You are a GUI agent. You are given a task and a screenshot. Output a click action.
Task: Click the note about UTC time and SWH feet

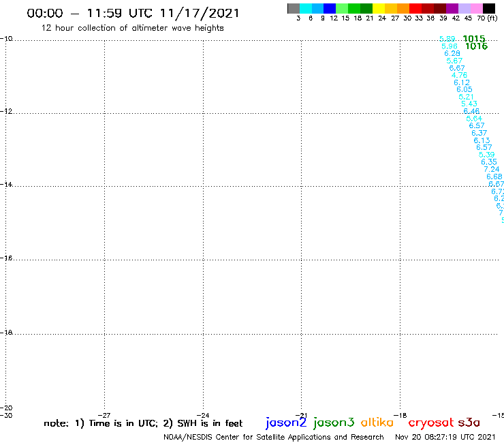pyautogui.click(x=143, y=423)
